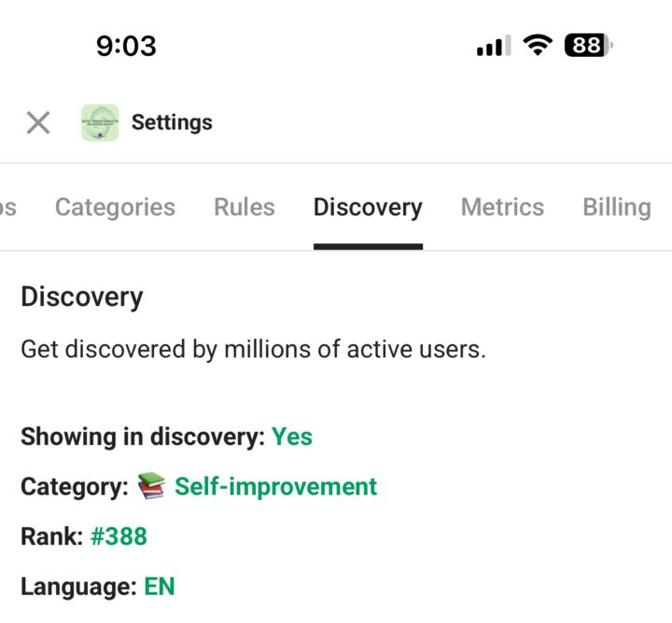Tap the 9:03 clock in status bar

[126, 45]
